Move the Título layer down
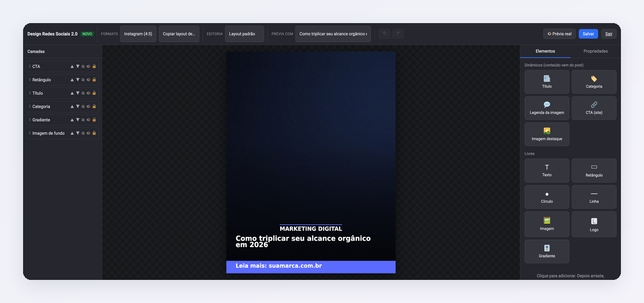644x303 pixels. click(77, 93)
